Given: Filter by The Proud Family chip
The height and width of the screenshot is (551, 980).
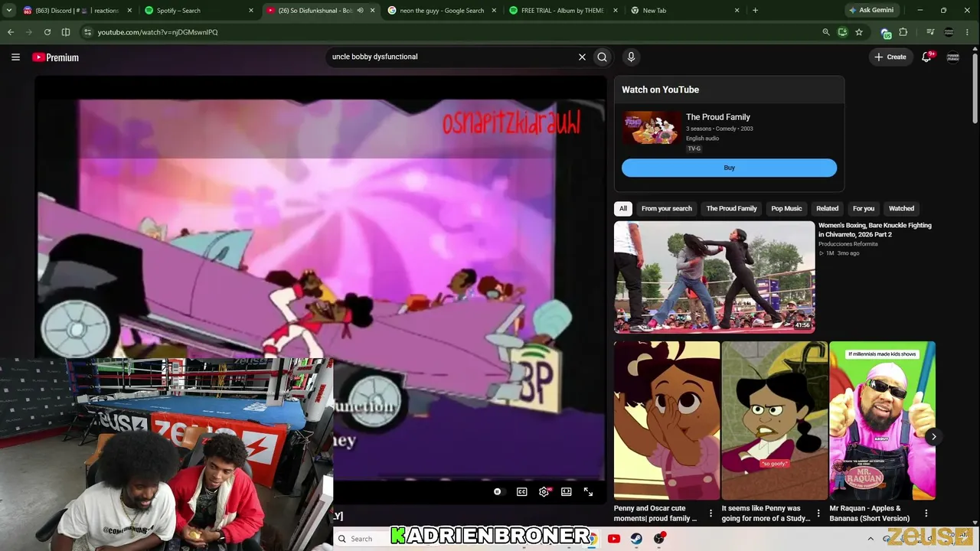Looking at the screenshot, I should pos(731,208).
